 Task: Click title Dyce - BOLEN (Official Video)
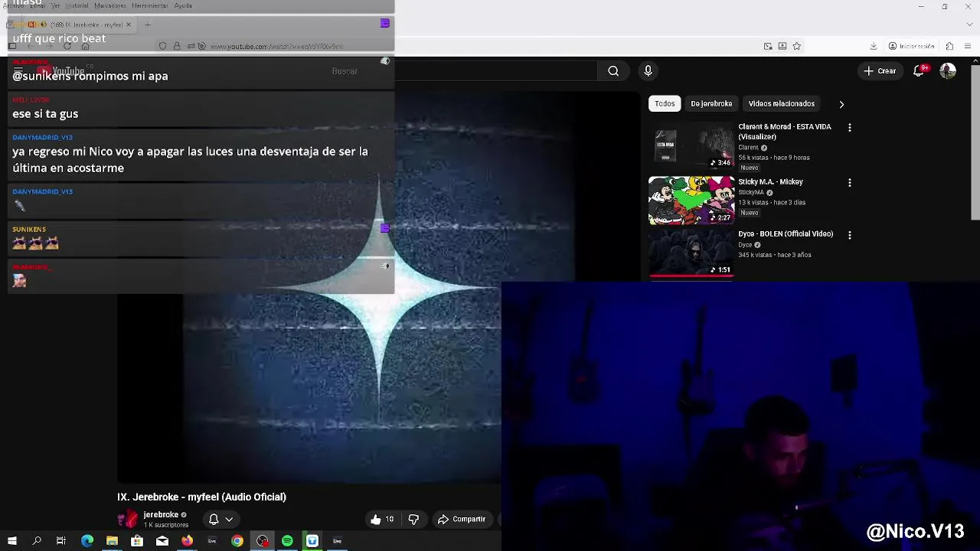pos(786,234)
